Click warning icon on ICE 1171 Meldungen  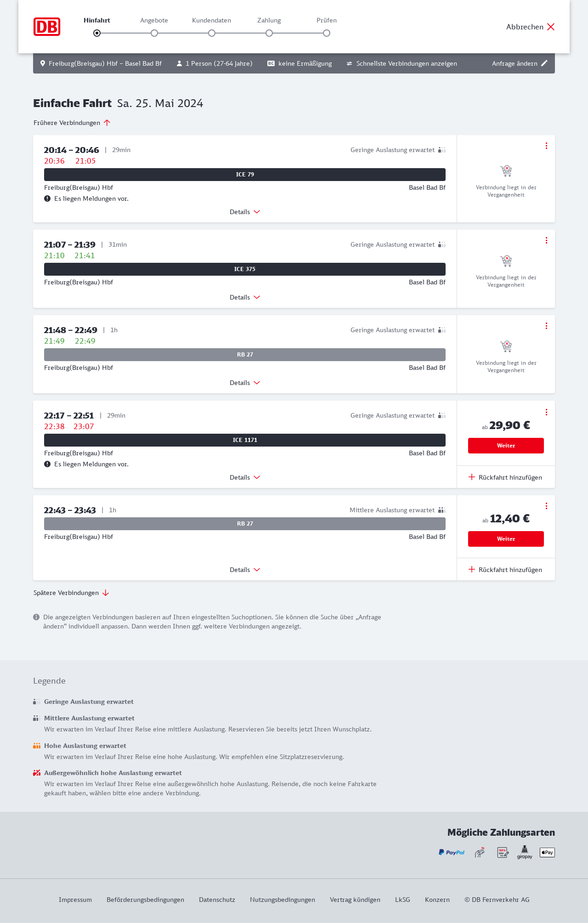pos(47,464)
